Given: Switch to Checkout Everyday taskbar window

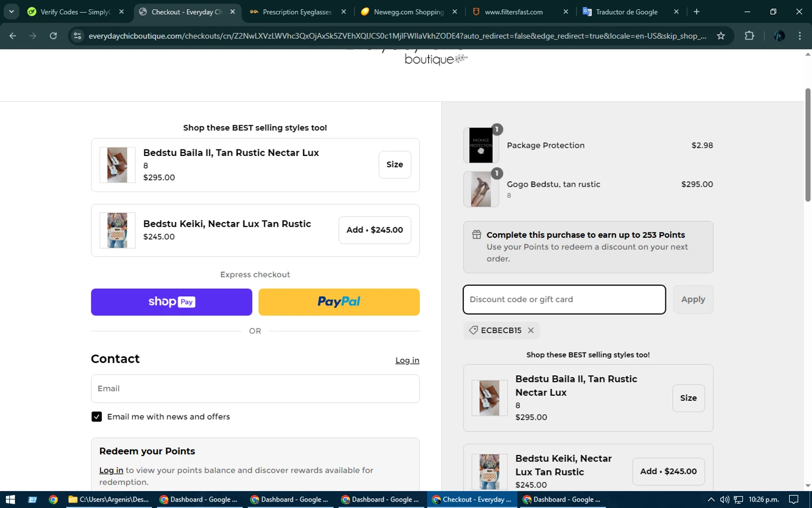Looking at the screenshot, I should coord(472,499).
